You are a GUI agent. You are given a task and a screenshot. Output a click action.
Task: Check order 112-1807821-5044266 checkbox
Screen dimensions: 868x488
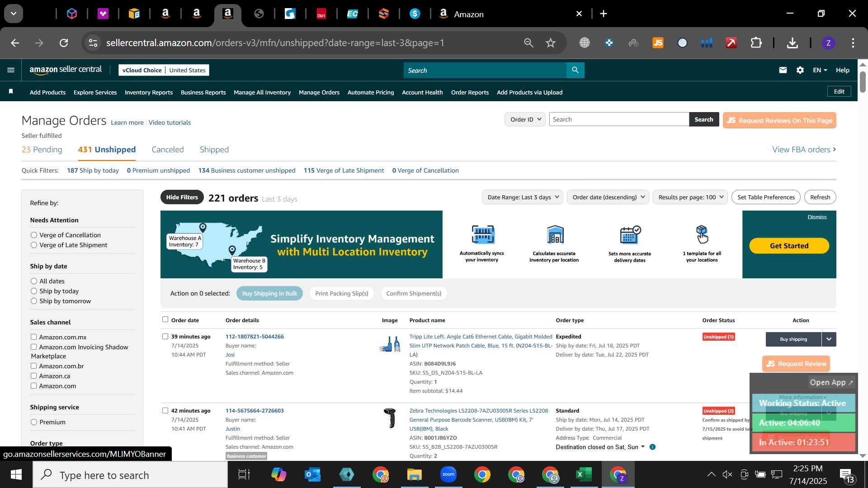point(165,336)
